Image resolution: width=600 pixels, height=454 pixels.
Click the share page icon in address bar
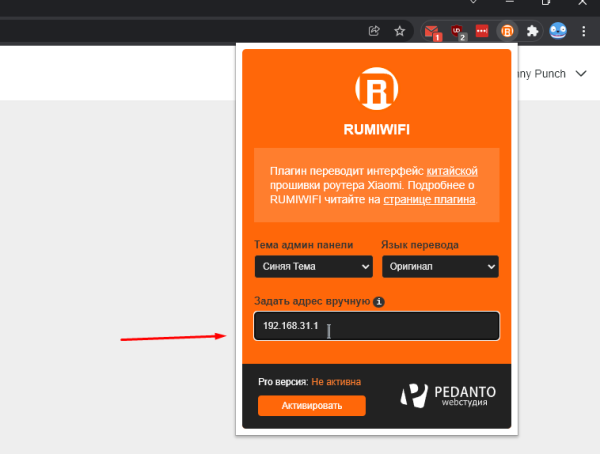coord(374,31)
